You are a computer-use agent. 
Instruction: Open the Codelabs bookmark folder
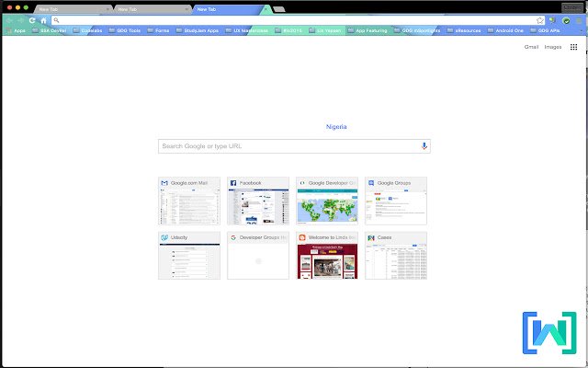[88, 30]
